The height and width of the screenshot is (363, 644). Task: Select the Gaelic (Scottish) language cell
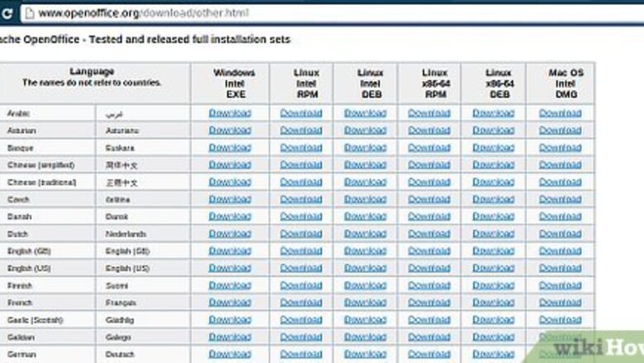(x=47, y=320)
